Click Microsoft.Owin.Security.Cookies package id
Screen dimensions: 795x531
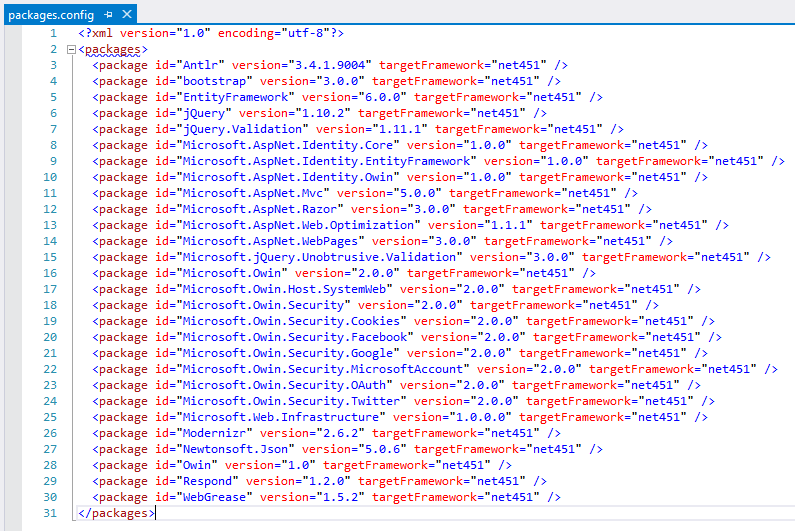pyautogui.click(x=291, y=321)
